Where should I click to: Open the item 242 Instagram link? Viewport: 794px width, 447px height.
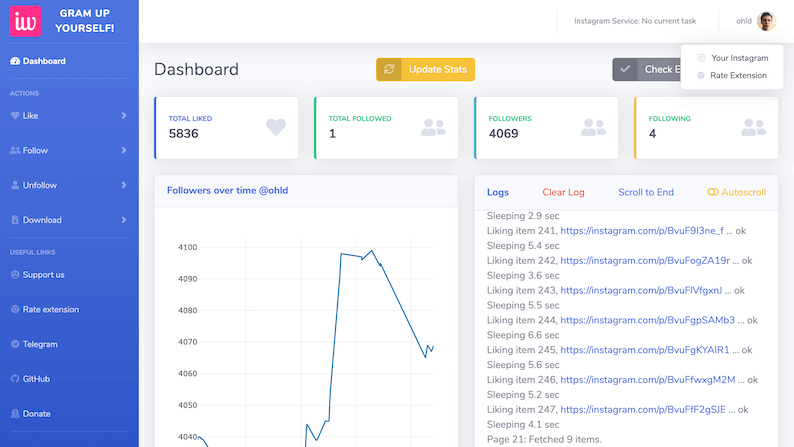coord(645,261)
